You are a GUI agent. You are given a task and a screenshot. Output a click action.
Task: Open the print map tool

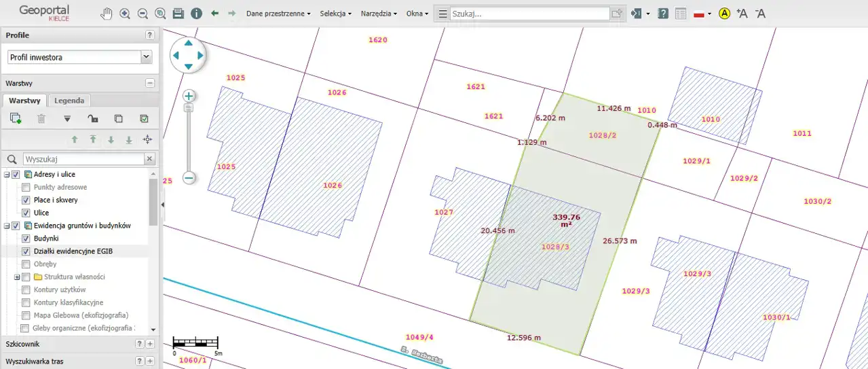tap(178, 14)
